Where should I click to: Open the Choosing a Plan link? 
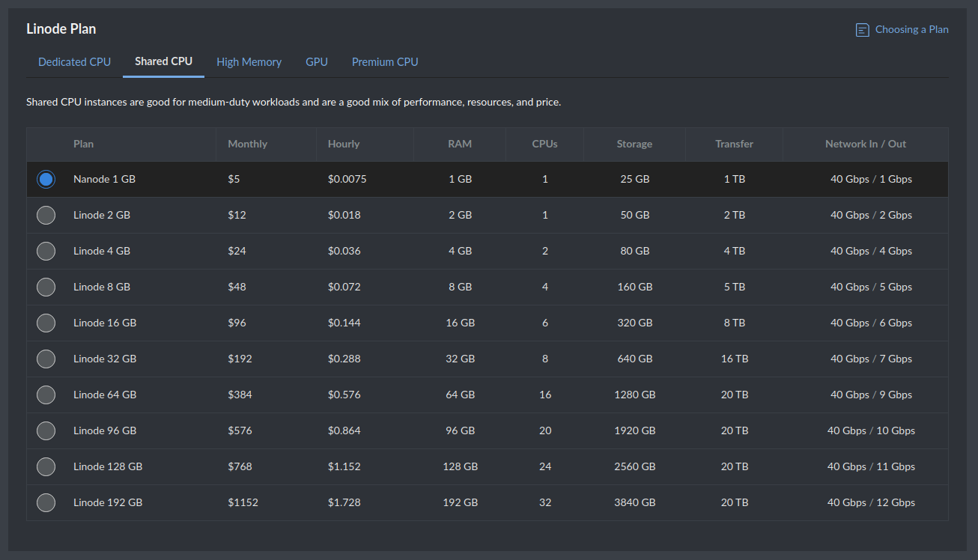pos(911,30)
